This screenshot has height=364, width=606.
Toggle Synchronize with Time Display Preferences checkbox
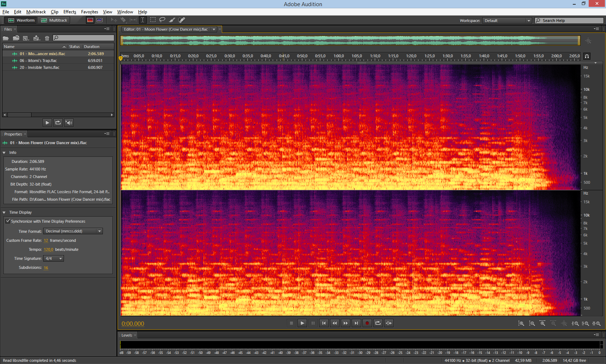[8, 221]
